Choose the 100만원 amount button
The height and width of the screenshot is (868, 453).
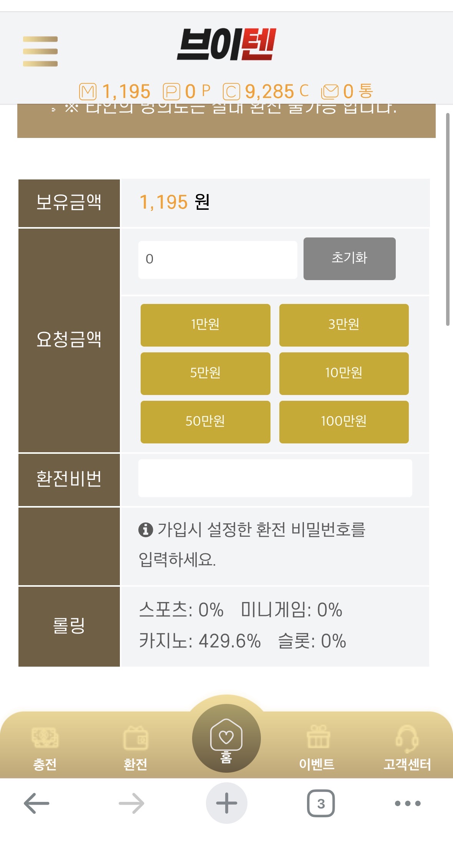tap(344, 422)
